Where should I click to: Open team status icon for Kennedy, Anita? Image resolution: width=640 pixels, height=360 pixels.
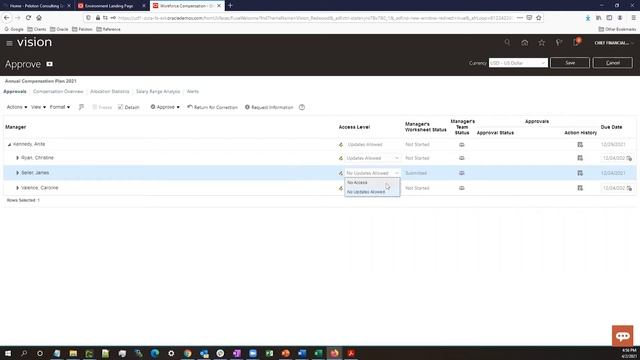click(x=462, y=145)
